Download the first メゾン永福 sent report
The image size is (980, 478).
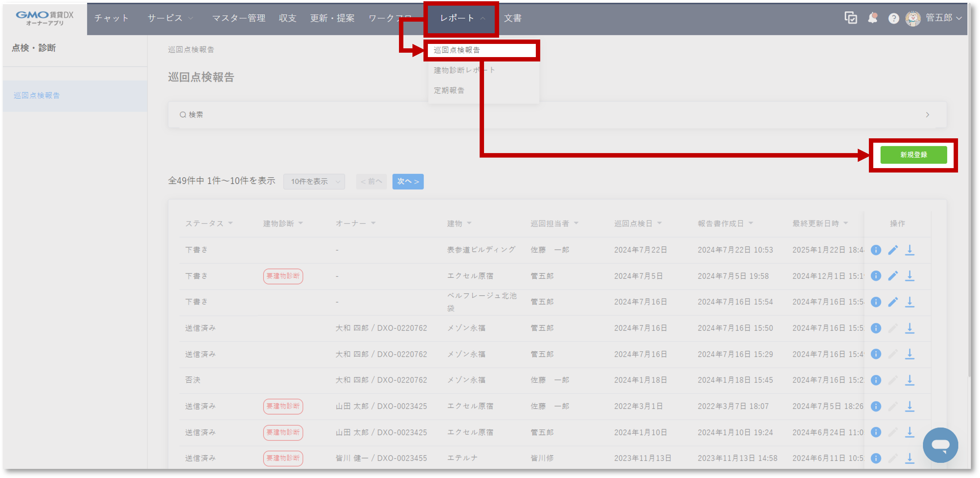909,328
